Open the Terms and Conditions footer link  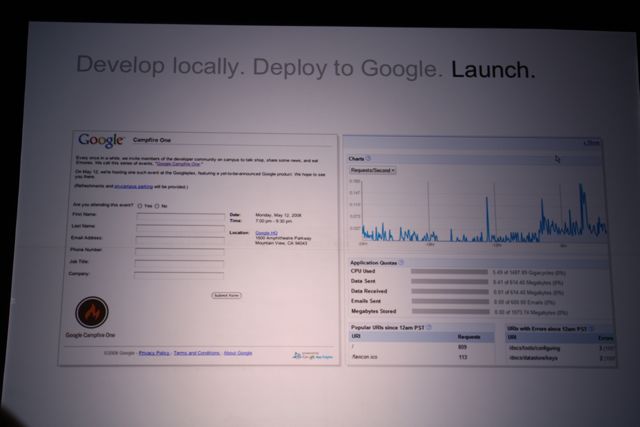point(197,353)
